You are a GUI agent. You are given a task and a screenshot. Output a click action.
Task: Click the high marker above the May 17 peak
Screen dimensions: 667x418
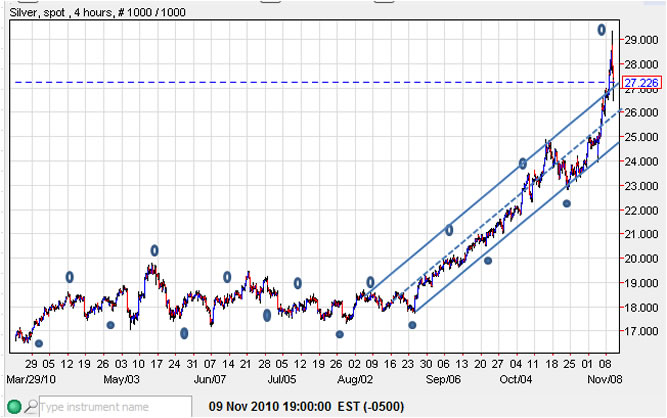pos(155,250)
